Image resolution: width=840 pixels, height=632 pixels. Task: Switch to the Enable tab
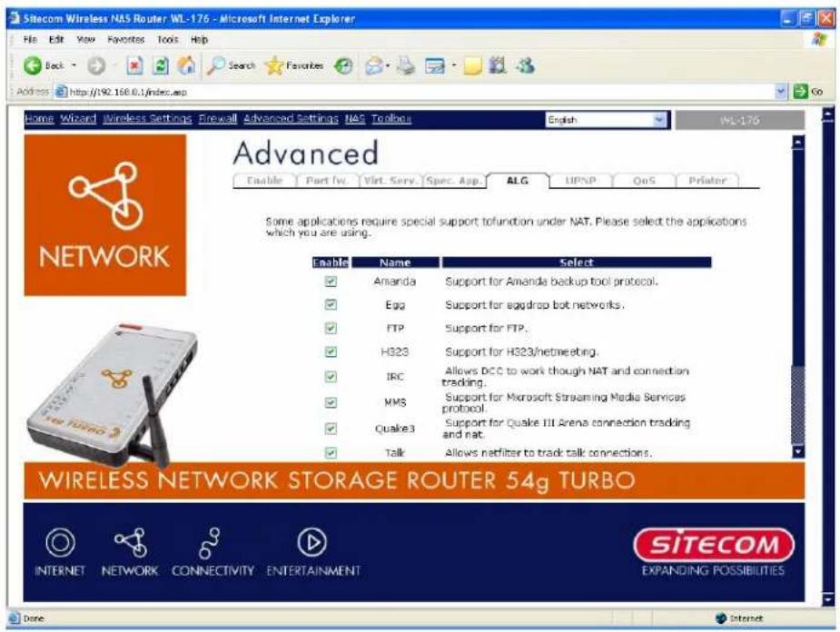click(x=264, y=181)
